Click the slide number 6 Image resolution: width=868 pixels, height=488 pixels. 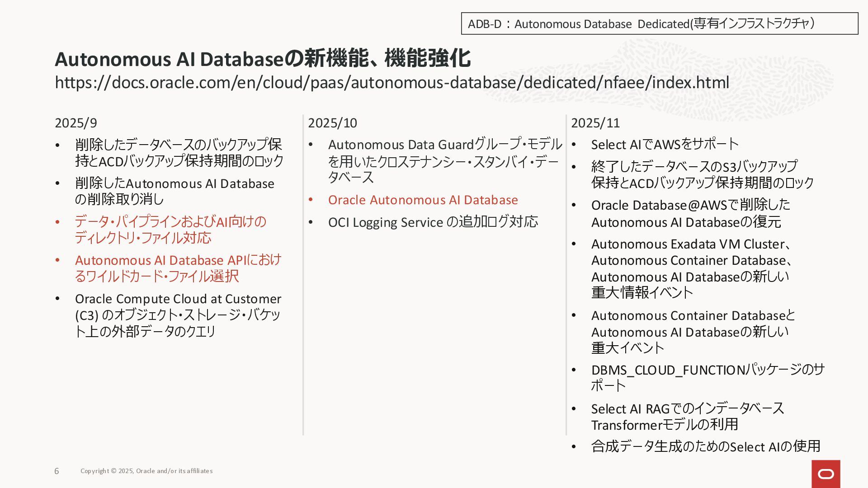[x=57, y=471]
